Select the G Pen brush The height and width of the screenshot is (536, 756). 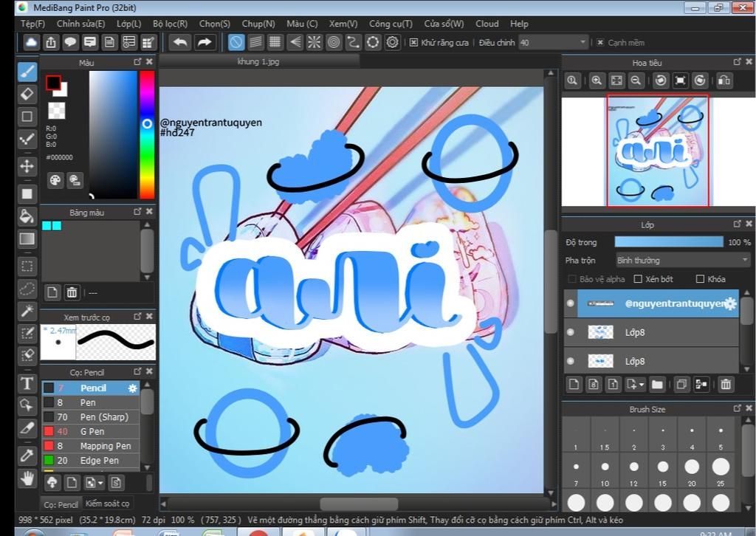pos(91,431)
